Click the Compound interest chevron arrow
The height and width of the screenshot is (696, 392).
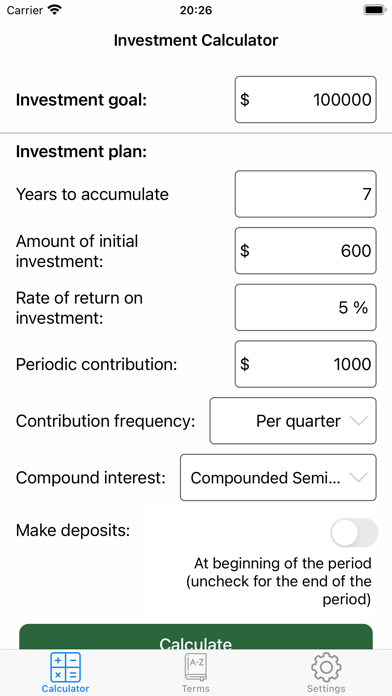coord(359,478)
